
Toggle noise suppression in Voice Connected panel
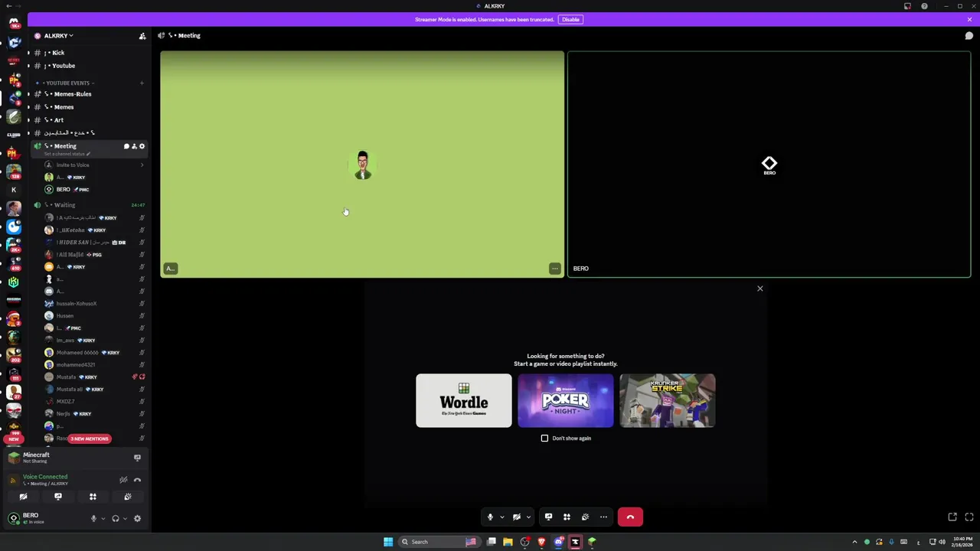123,480
